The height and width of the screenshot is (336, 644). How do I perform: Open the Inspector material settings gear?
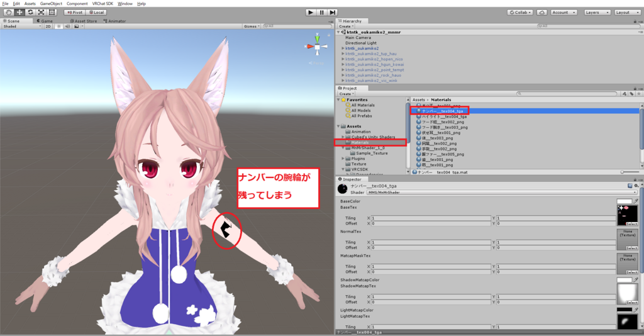[x=636, y=186]
